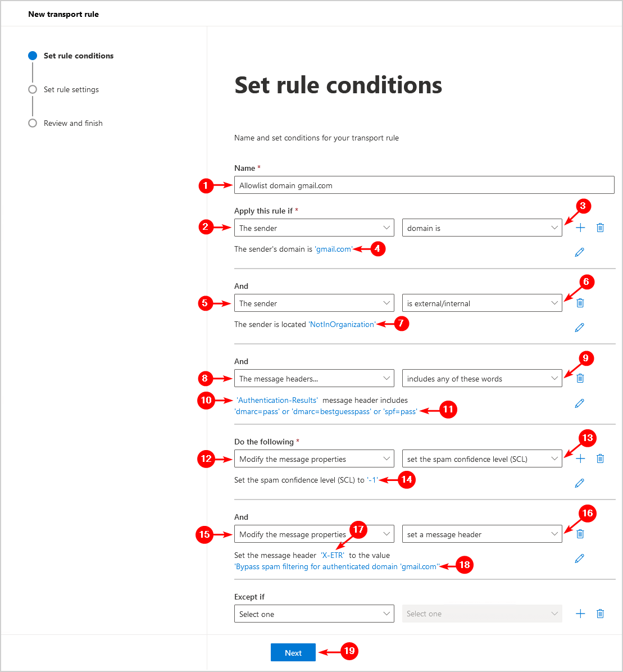Screen dimensions: 623x672
Task: Click the 'X-ETR' message header link
Action: (x=333, y=555)
